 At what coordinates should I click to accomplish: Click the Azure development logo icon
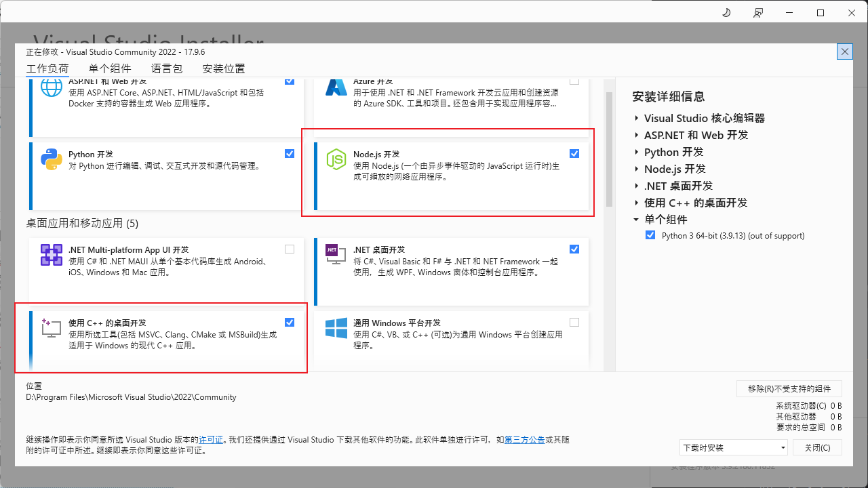(x=336, y=87)
